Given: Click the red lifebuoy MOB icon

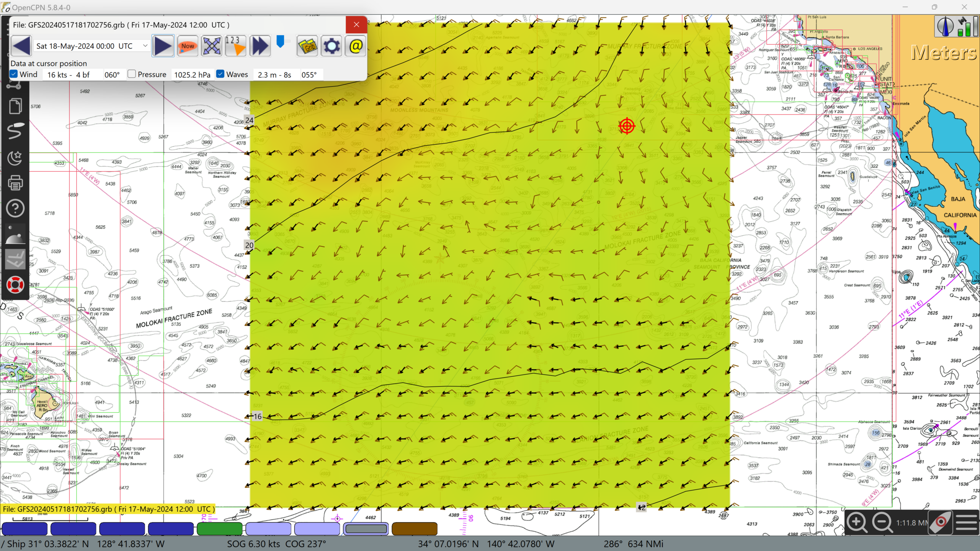Looking at the screenshot, I should (x=15, y=285).
